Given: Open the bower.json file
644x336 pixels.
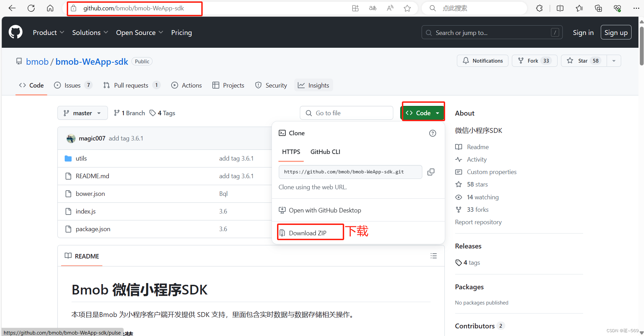Looking at the screenshot, I should (x=90, y=194).
